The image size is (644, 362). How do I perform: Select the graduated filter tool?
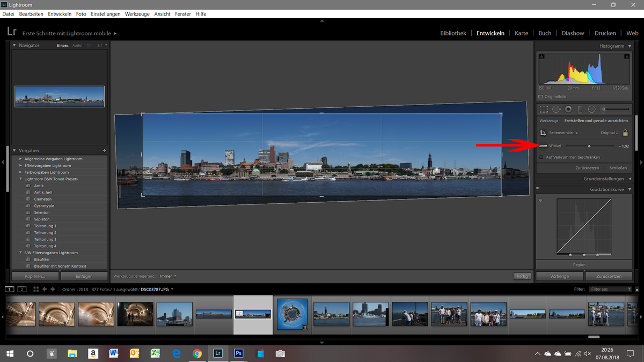580,109
